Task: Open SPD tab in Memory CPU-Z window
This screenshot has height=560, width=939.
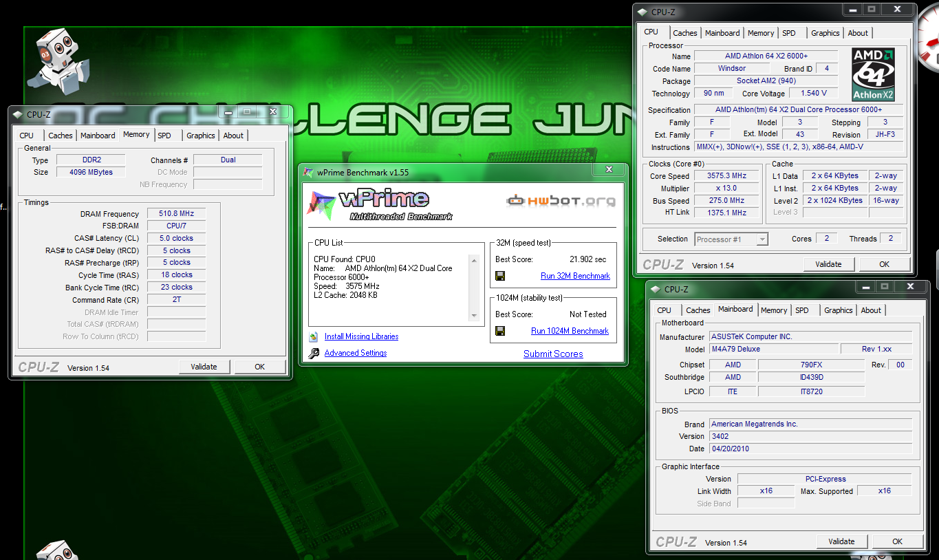Action: click(x=164, y=136)
